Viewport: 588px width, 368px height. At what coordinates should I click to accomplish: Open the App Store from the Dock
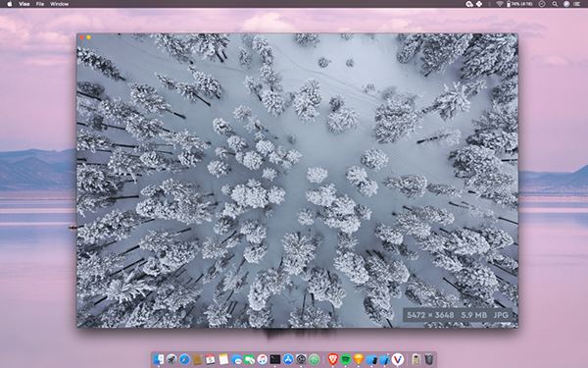click(x=288, y=359)
